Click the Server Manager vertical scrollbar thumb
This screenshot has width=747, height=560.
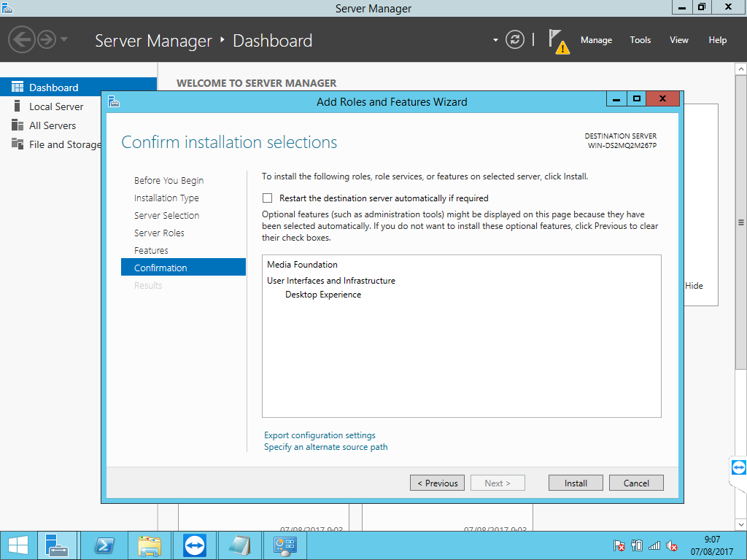741,222
